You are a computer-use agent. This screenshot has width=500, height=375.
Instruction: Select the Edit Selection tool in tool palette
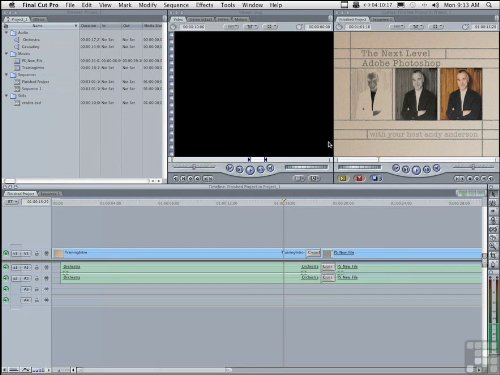coord(493,203)
